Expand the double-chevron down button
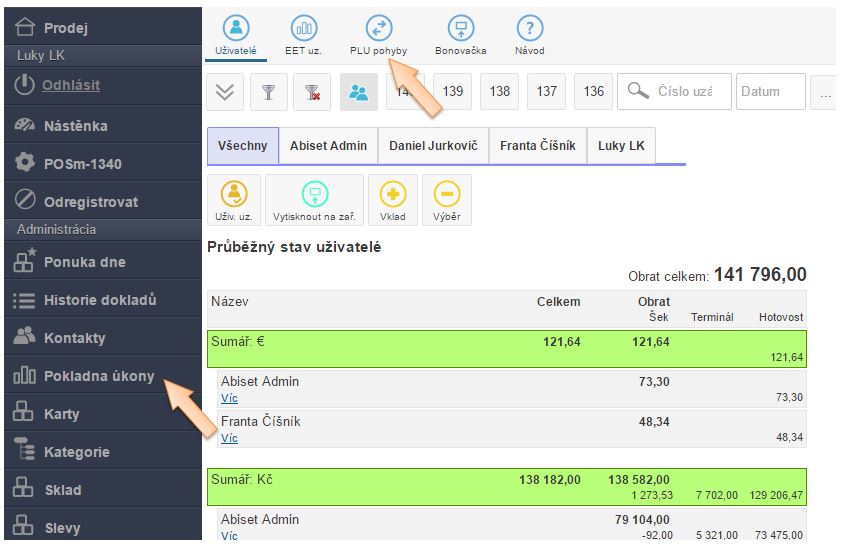Viewport: 843px width, 546px height. click(225, 92)
